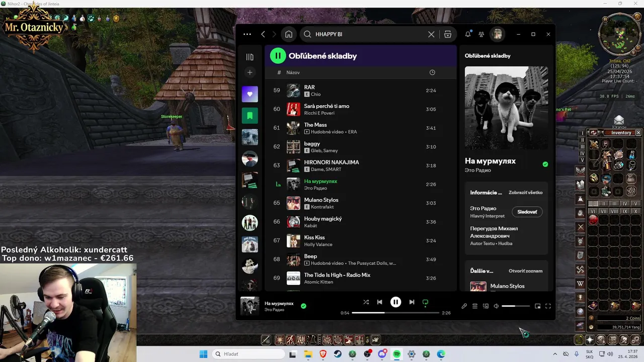Open Spotify notifications bell
Image resolution: width=644 pixels, height=362 pixels.
pos(468,34)
